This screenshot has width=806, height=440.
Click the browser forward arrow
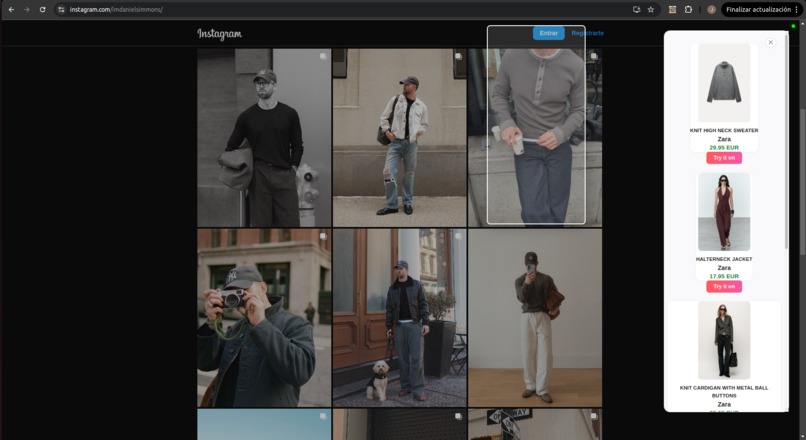(27, 9)
